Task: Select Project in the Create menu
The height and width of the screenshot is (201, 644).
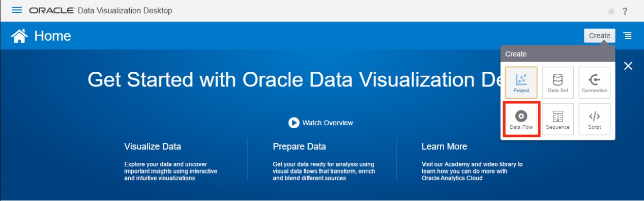Action: click(521, 82)
